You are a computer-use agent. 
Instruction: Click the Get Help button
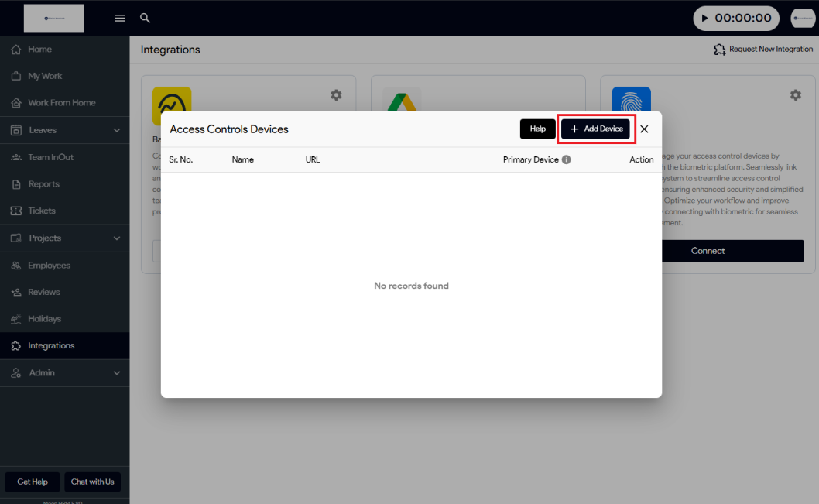click(x=33, y=482)
